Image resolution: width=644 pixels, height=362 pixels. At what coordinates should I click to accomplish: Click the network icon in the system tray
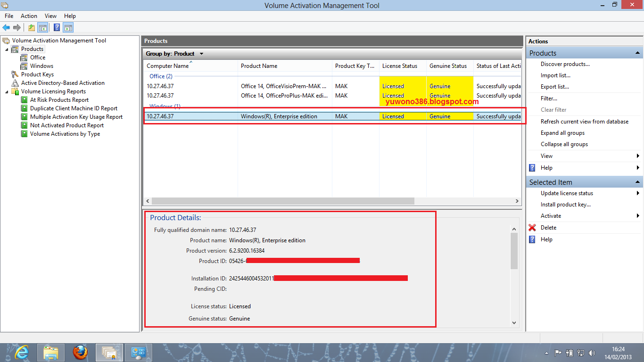581,353
